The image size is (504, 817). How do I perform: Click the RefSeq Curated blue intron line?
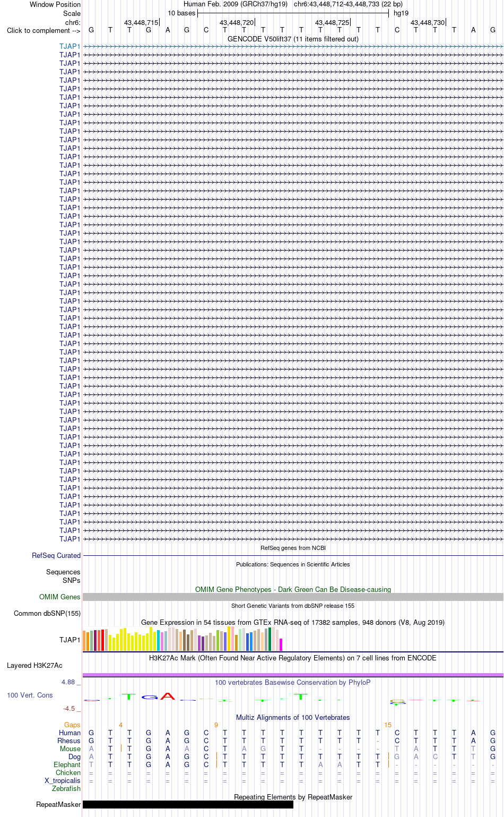tap(293, 556)
